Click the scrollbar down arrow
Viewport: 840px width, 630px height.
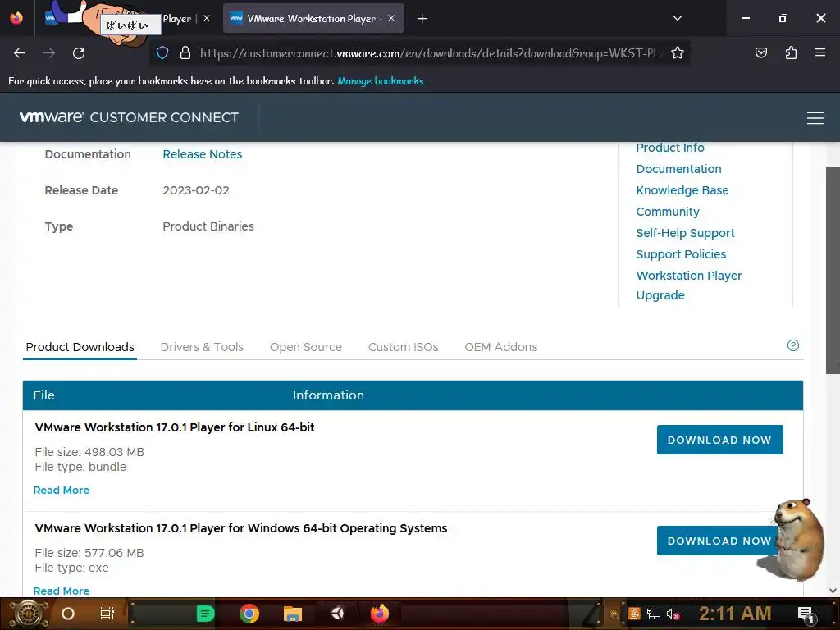coord(833,591)
